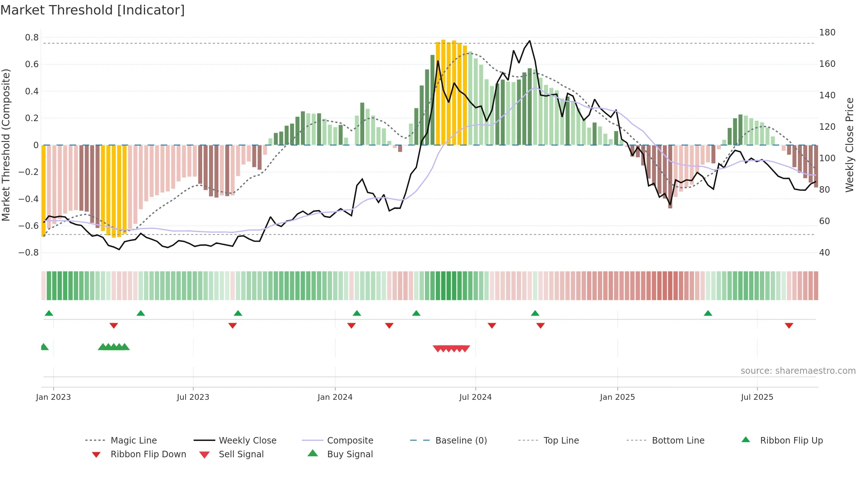Toggle the Bottom Line legend entry

click(x=665, y=440)
